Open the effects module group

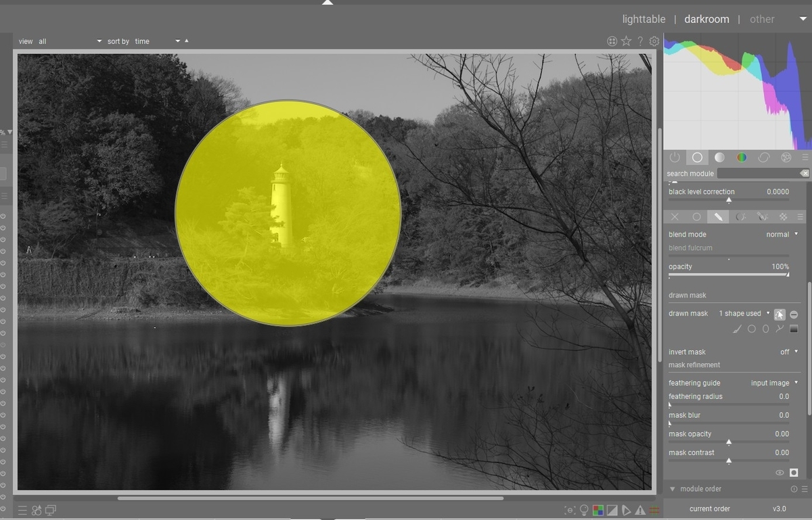pos(786,157)
